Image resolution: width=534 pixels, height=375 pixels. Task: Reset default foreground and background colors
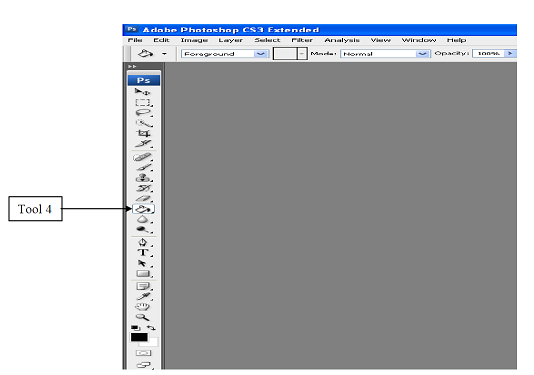(136, 328)
